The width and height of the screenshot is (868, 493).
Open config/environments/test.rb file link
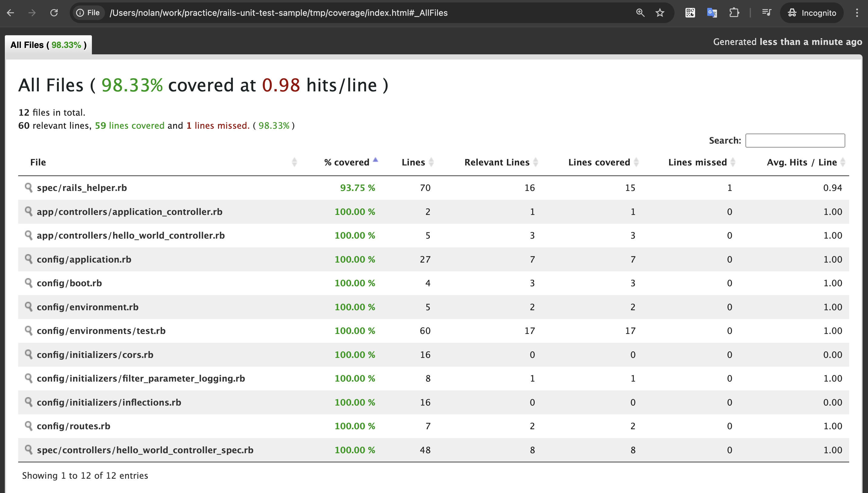click(101, 331)
